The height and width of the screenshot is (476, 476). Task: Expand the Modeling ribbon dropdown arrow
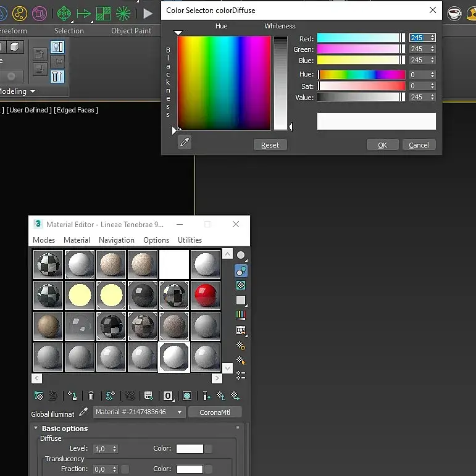tap(33, 91)
